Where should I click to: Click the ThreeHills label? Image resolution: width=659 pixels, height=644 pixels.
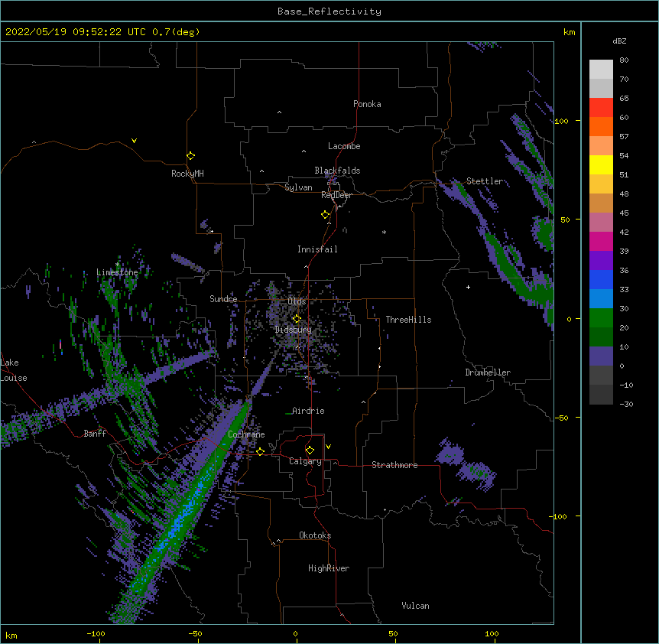pos(408,320)
